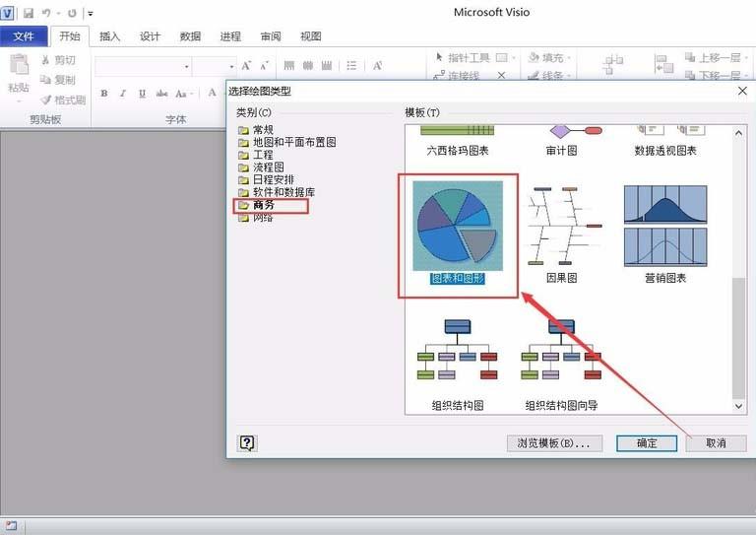Toggle bold formatting
Viewport: 756px width, 535px height.
104,93
